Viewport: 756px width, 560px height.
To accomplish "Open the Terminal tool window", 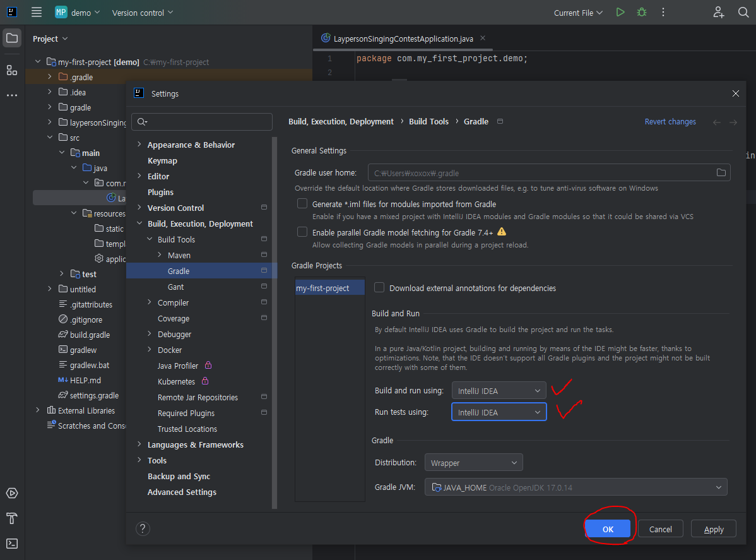I will pos(12,543).
